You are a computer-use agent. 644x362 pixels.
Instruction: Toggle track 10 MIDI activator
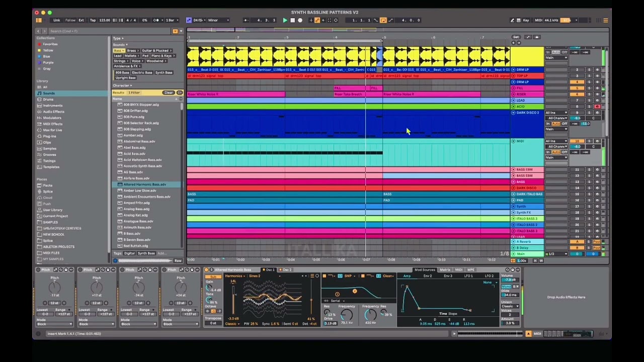click(x=577, y=141)
